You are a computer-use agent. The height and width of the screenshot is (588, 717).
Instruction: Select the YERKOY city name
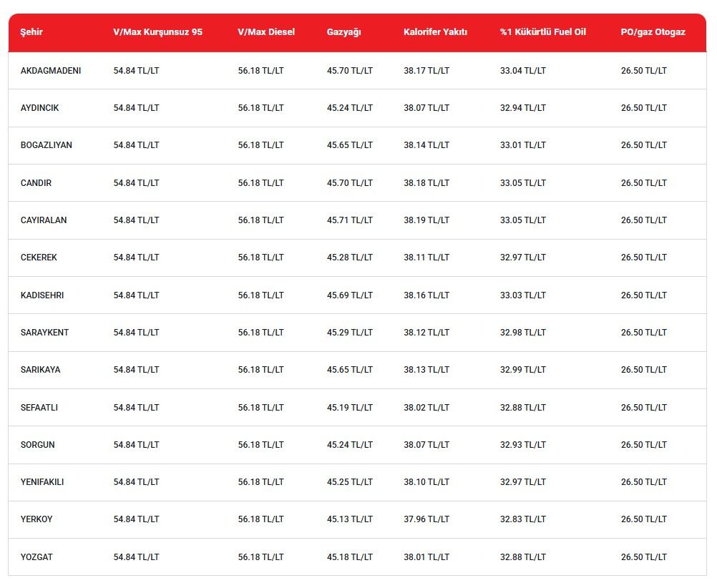pyautogui.click(x=36, y=519)
